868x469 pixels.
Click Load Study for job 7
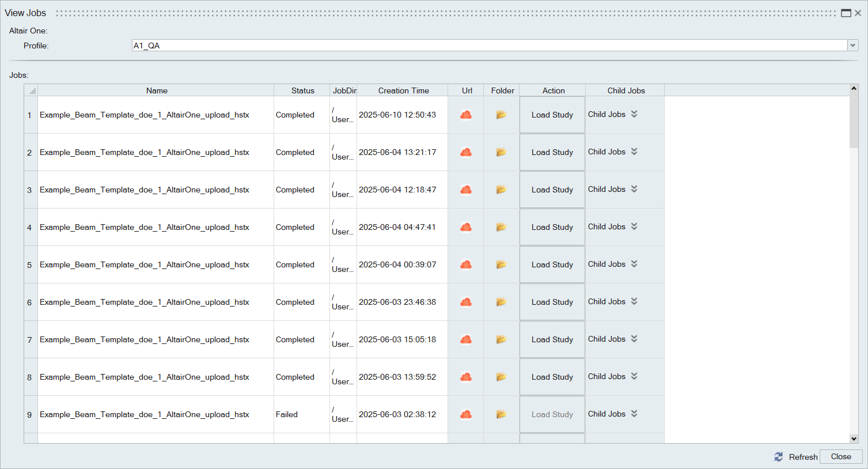pos(552,339)
